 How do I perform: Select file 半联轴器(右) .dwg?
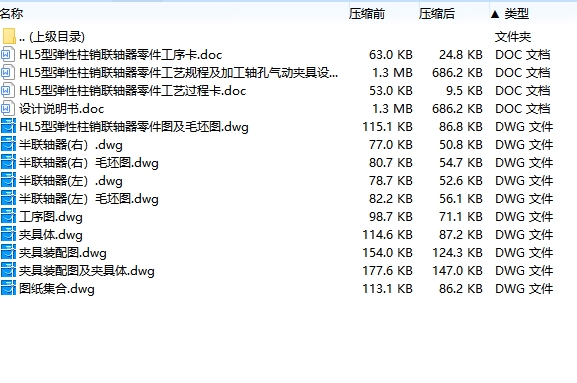click(71, 145)
